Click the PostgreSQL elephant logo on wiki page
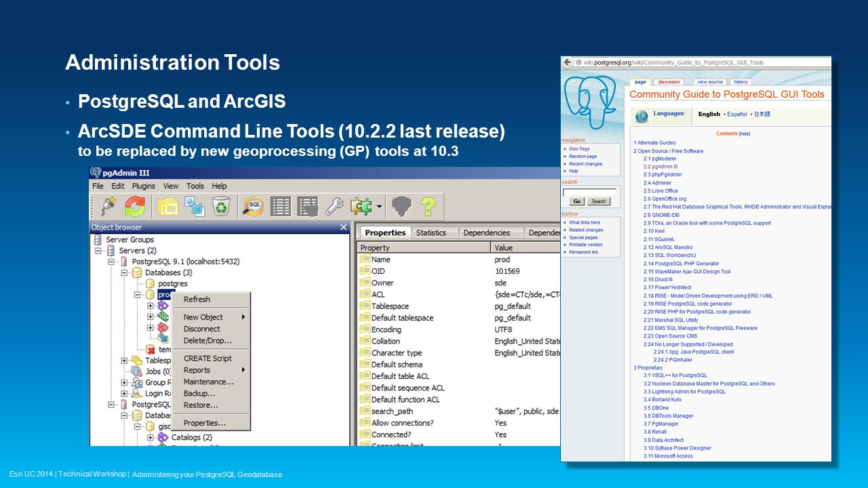 click(589, 103)
